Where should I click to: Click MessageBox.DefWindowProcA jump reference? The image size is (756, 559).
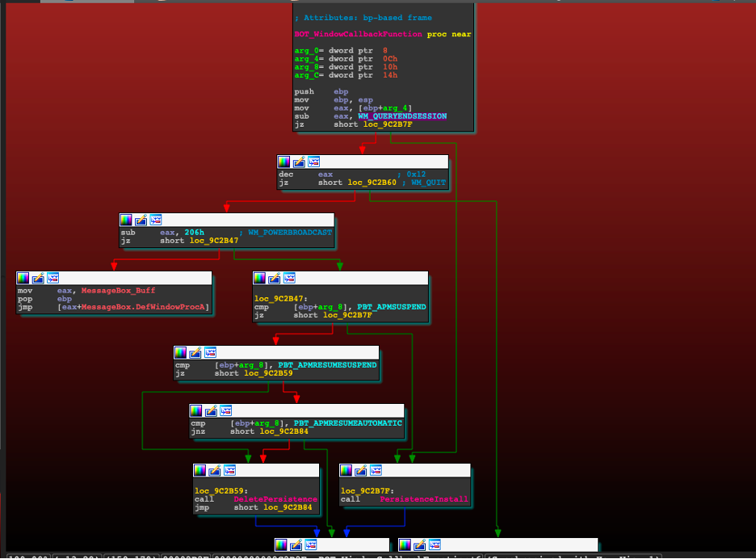point(133,307)
